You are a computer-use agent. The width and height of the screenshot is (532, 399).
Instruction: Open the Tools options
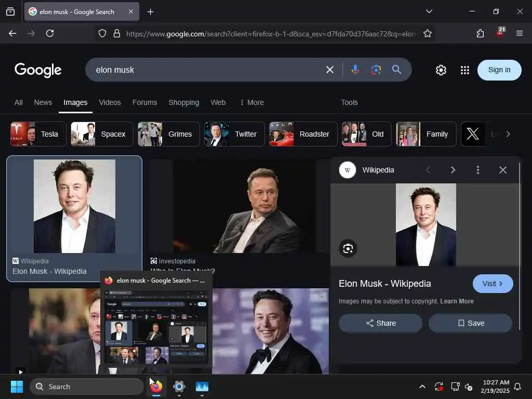click(349, 102)
